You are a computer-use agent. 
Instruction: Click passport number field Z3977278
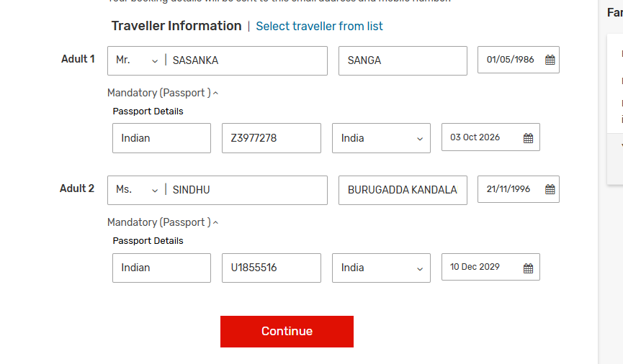coord(272,138)
